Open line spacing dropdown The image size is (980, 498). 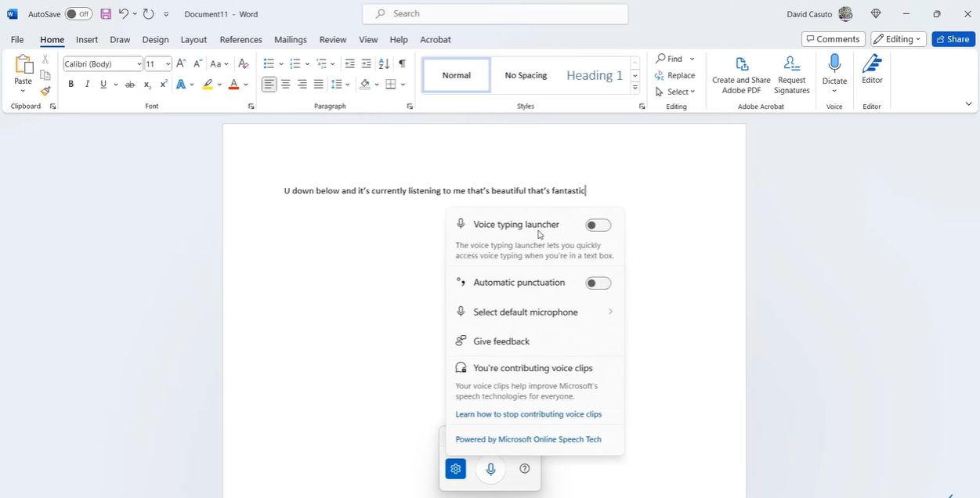(348, 85)
